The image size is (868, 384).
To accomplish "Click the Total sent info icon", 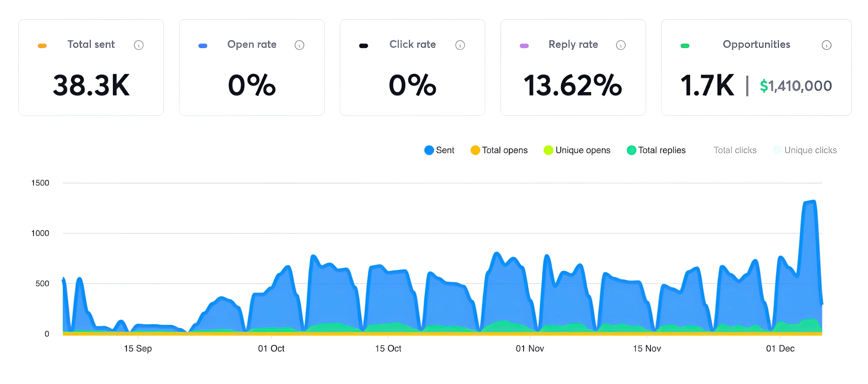I will (138, 45).
